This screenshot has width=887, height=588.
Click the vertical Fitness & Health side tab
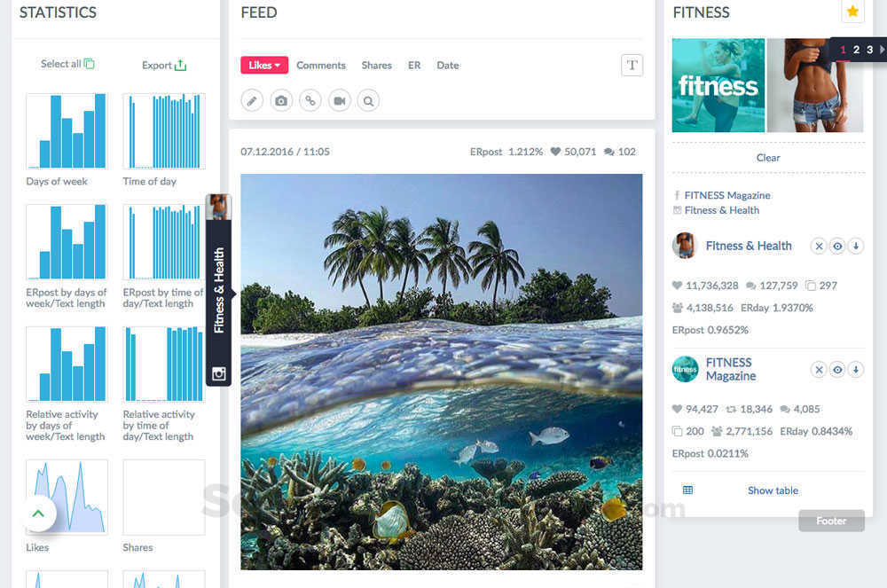coord(219,290)
